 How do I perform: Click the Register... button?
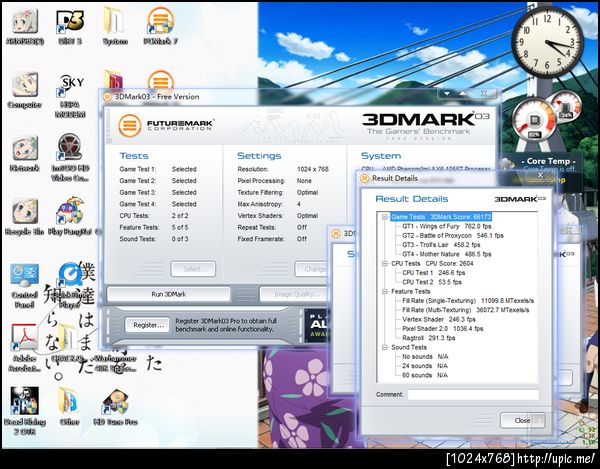148,325
